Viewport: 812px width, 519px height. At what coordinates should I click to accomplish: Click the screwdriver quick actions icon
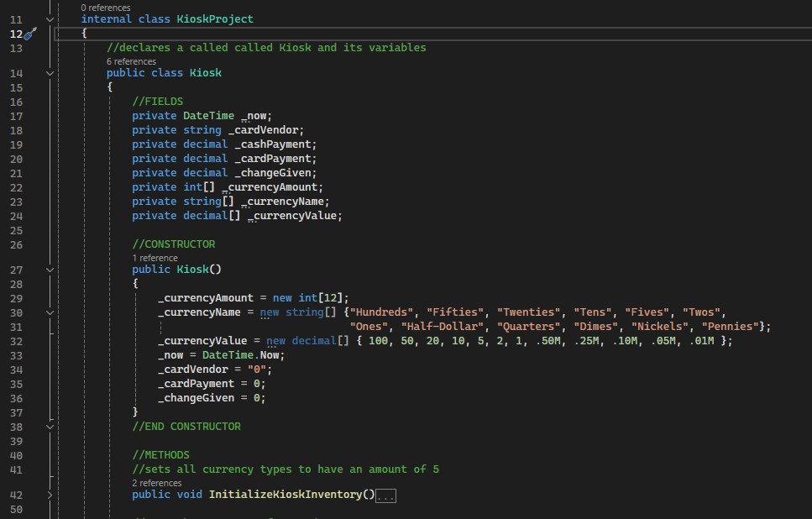(x=30, y=34)
